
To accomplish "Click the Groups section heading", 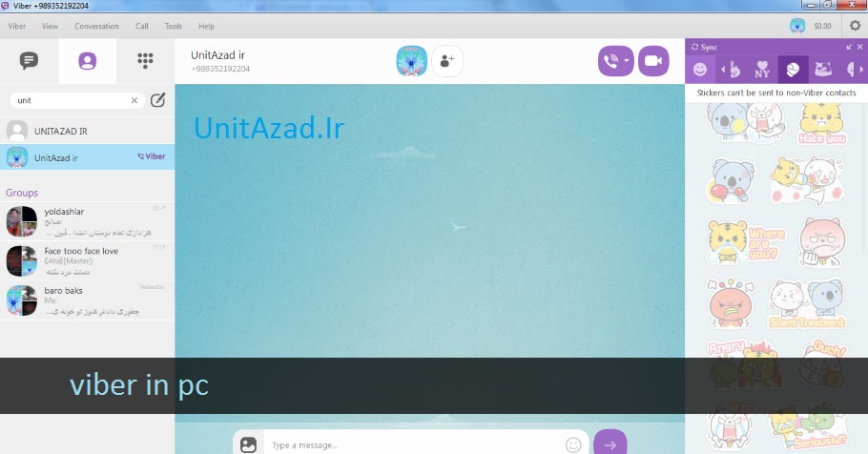I will point(22,193).
